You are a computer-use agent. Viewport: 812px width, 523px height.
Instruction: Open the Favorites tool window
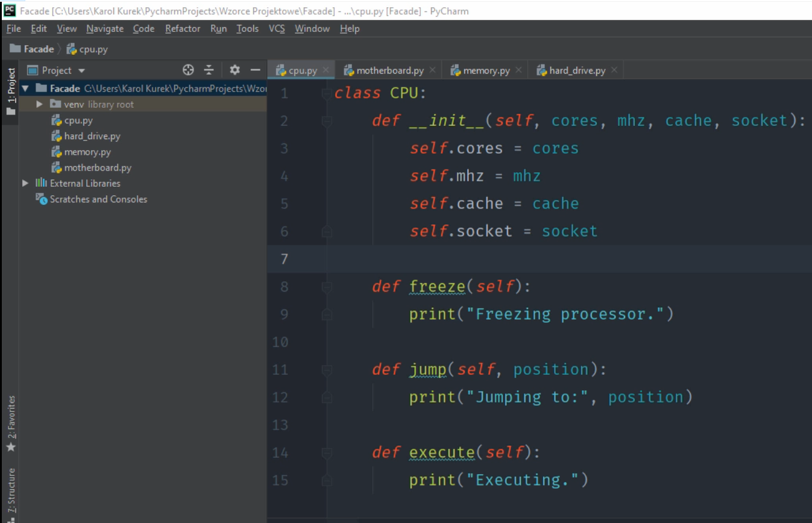(x=11, y=423)
